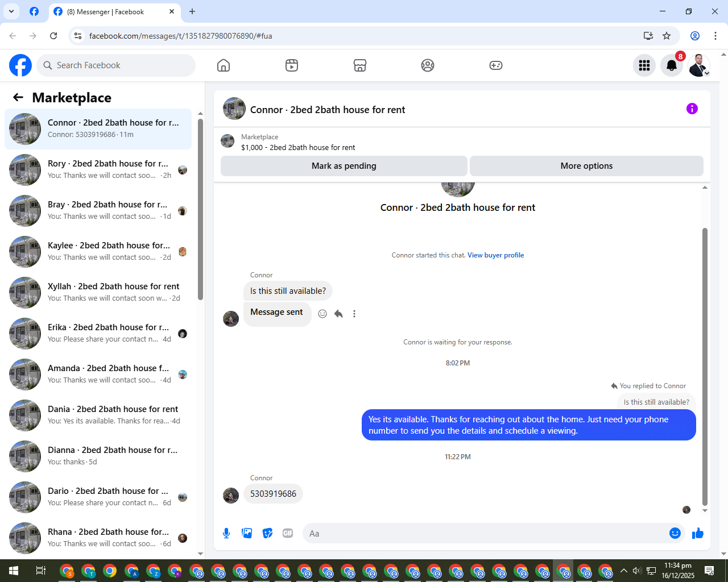Open Kaylee conversation in list

(x=98, y=252)
